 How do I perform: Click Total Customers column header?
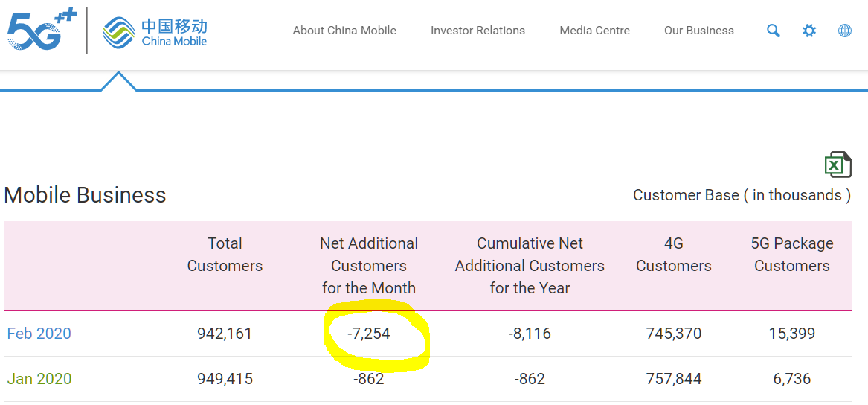(x=225, y=255)
